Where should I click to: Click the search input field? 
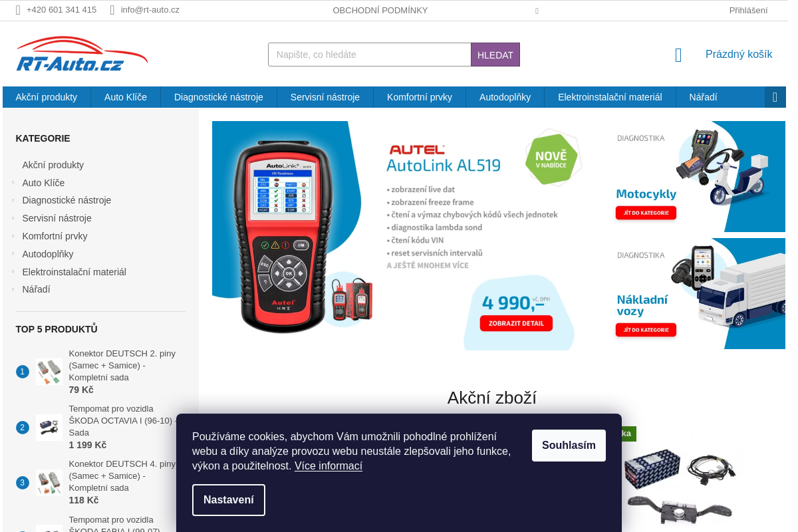click(x=370, y=55)
